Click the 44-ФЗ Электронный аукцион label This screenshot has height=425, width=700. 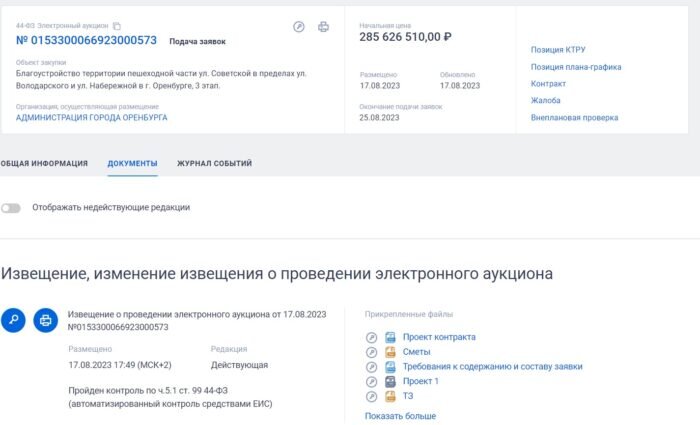pos(62,26)
